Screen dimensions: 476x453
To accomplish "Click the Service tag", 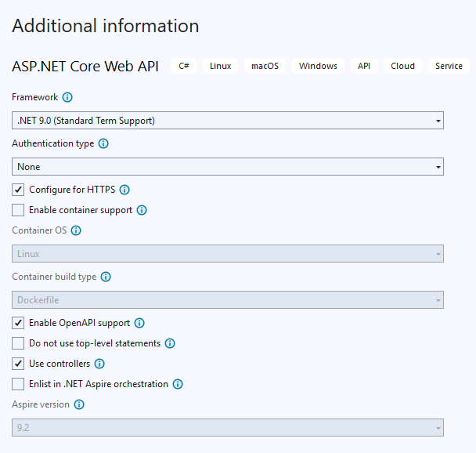I will pos(449,66).
